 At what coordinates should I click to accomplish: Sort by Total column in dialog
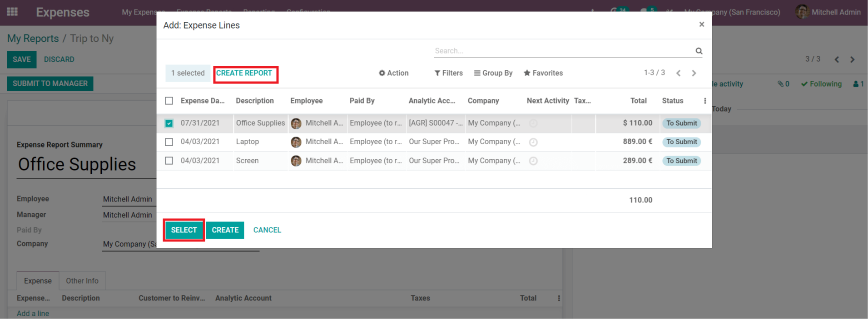(639, 101)
